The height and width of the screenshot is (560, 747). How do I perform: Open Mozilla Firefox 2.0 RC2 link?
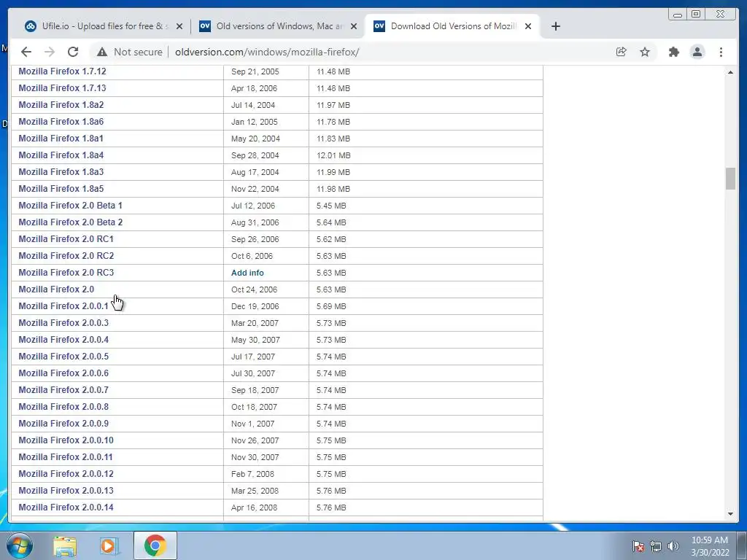[66, 256]
